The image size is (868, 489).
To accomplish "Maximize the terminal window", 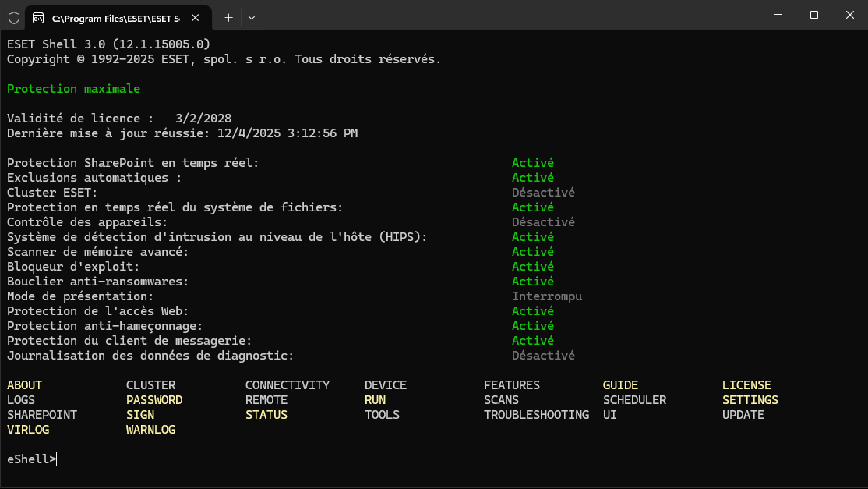I will 813,15.
